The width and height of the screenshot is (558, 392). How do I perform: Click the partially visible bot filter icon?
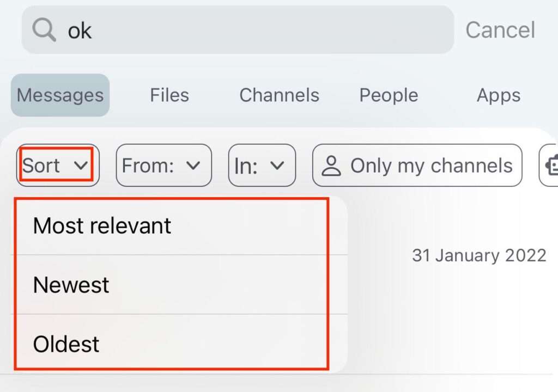pos(551,166)
